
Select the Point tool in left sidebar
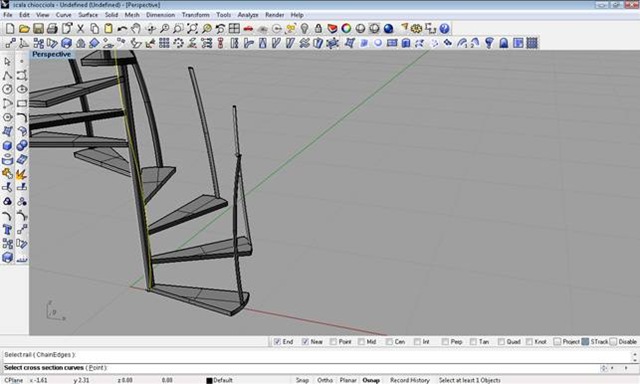coord(22,61)
